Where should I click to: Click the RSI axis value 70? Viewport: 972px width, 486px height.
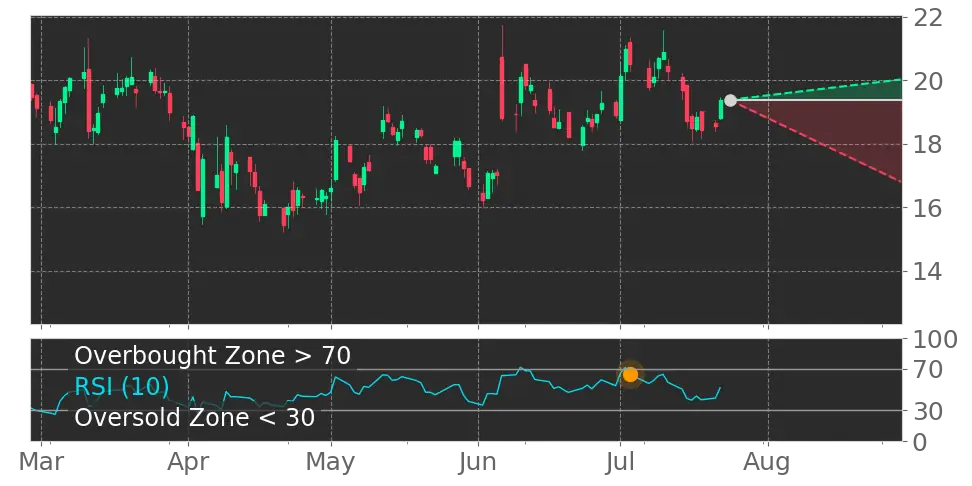pos(928,370)
